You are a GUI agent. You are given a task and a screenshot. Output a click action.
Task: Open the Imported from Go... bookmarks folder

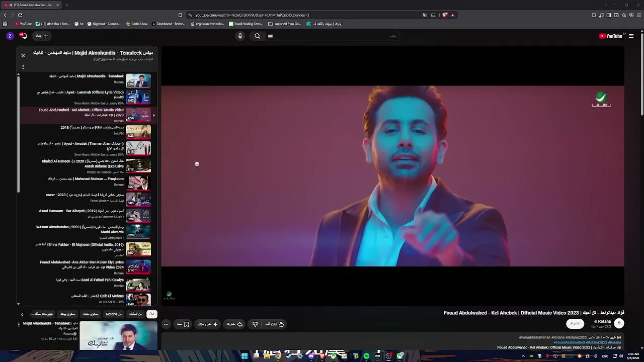(x=285, y=24)
